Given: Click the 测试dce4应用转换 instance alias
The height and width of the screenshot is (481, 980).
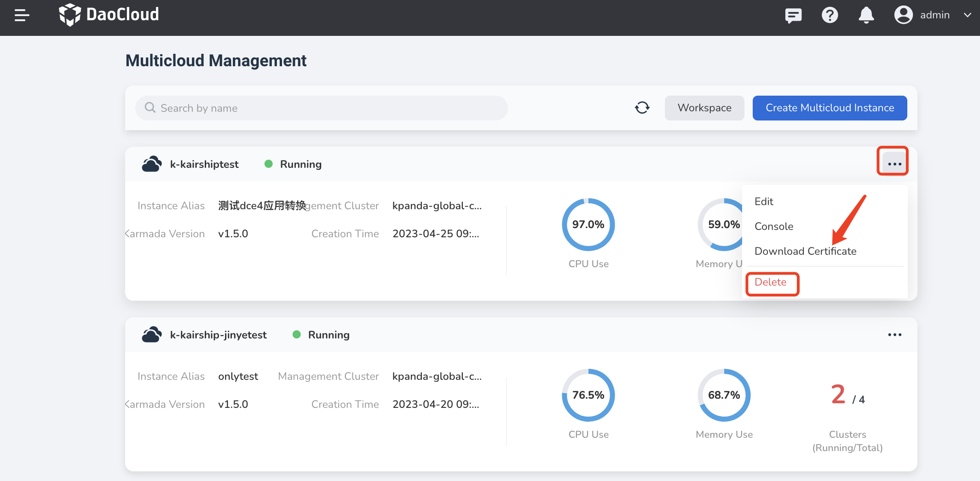Looking at the screenshot, I should (262, 206).
